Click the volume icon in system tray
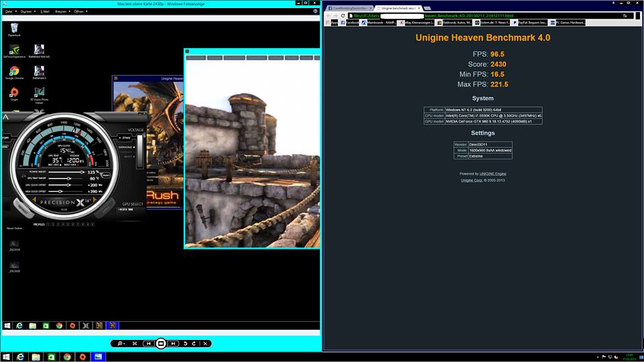644x362 pixels. point(616,357)
